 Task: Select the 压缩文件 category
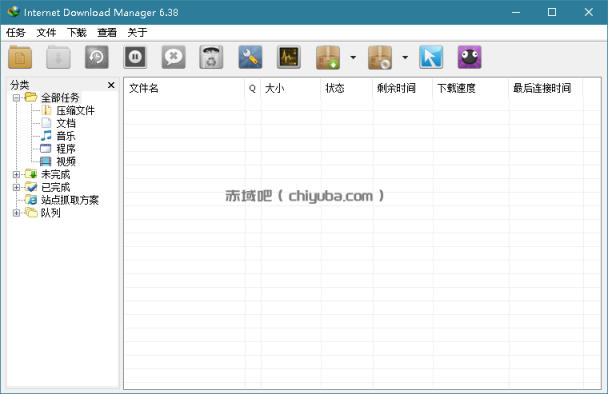point(76,111)
